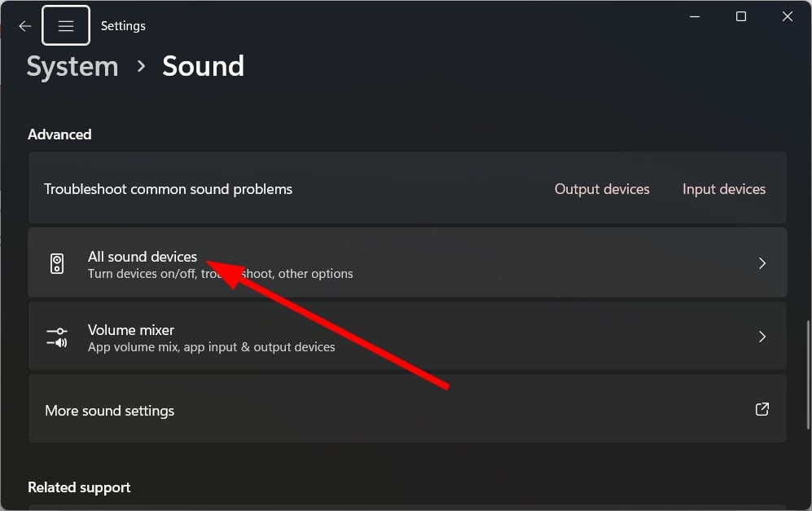This screenshot has height=511, width=812.
Task: Expand All sound devices via its chevron
Action: (762, 263)
